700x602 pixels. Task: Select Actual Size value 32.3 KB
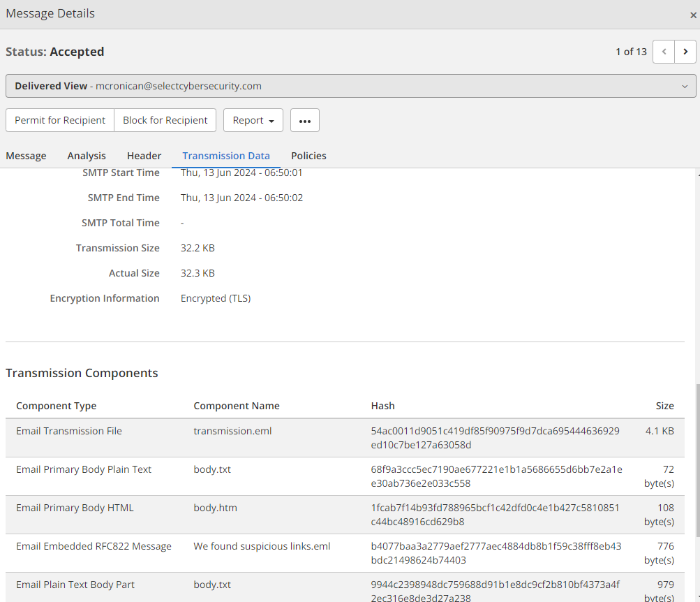coord(198,273)
